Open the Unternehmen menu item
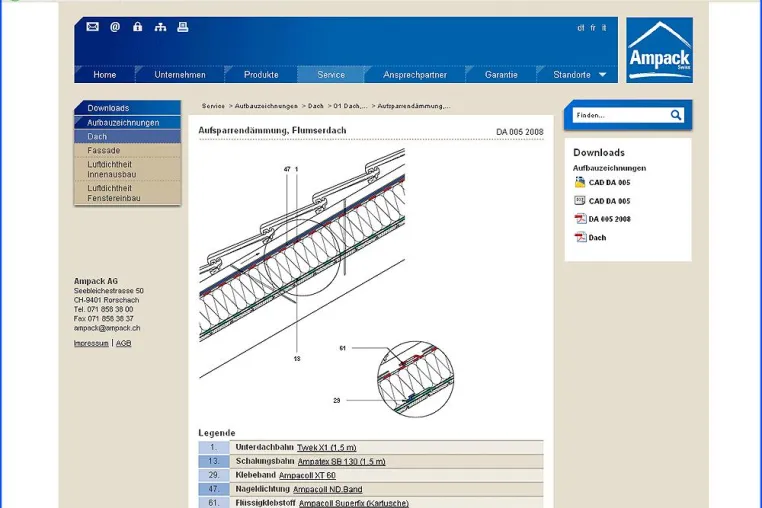 pyautogui.click(x=180, y=75)
